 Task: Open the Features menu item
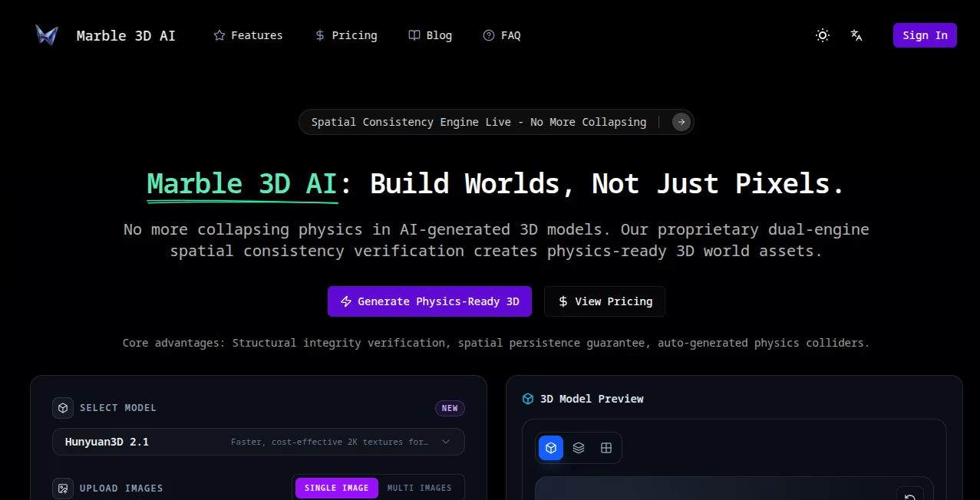click(248, 35)
